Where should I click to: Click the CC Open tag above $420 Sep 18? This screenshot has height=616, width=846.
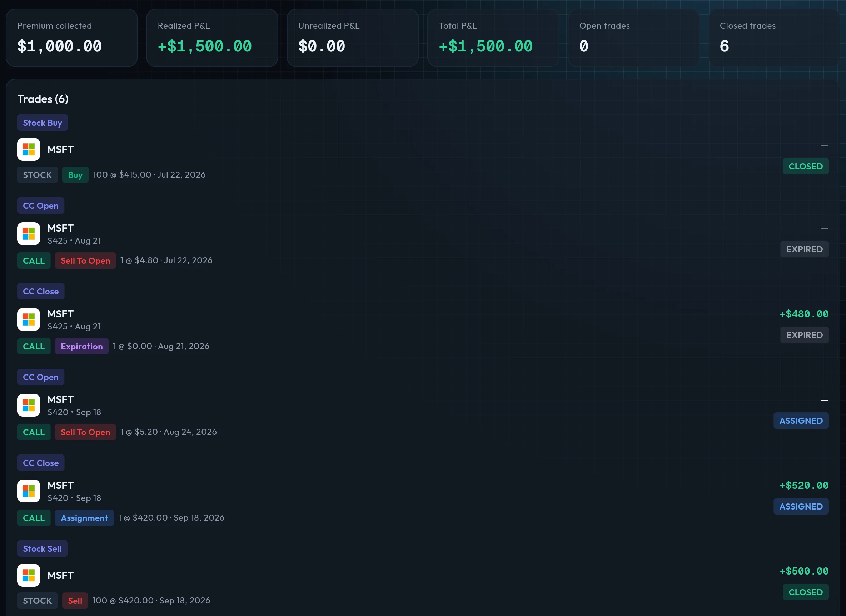[x=41, y=377]
